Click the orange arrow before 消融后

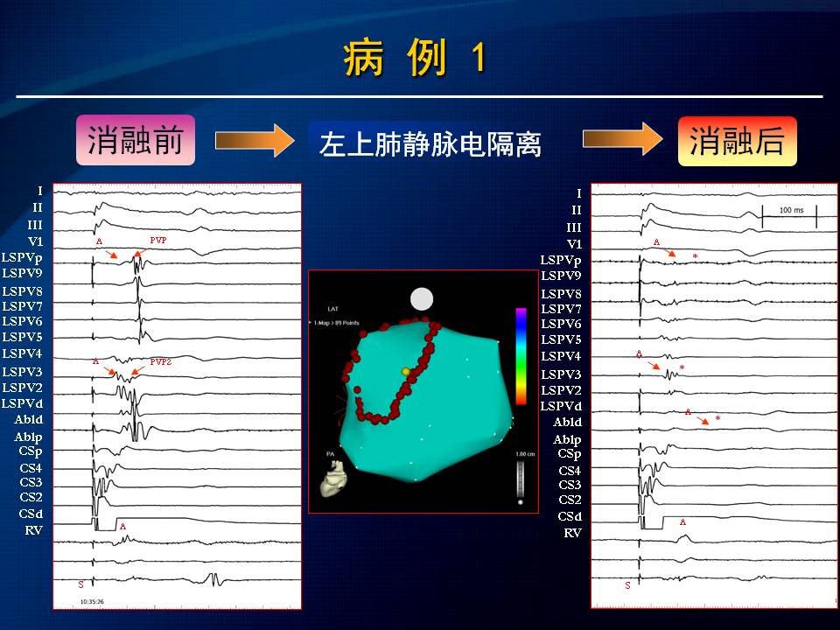click(x=623, y=140)
